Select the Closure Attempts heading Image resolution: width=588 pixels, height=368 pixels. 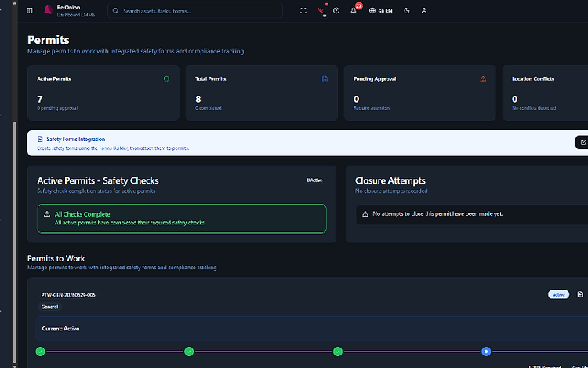point(390,180)
